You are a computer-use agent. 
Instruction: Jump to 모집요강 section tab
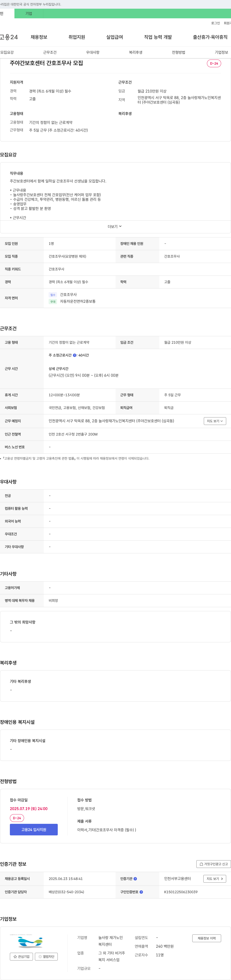pos(7,52)
